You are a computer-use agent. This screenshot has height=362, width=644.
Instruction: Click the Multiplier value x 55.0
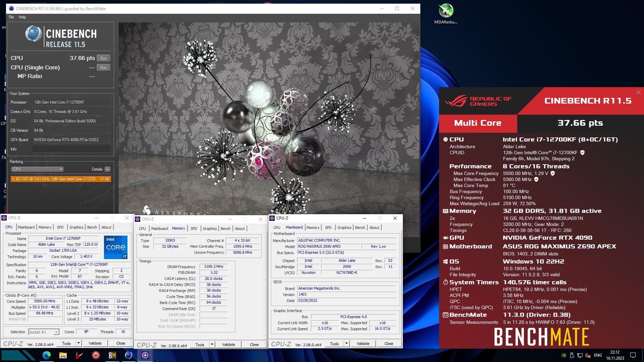coord(45,307)
